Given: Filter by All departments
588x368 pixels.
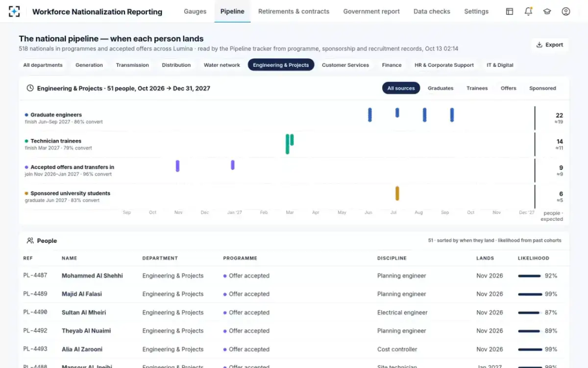Looking at the screenshot, I should pyautogui.click(x=43, y=65).
